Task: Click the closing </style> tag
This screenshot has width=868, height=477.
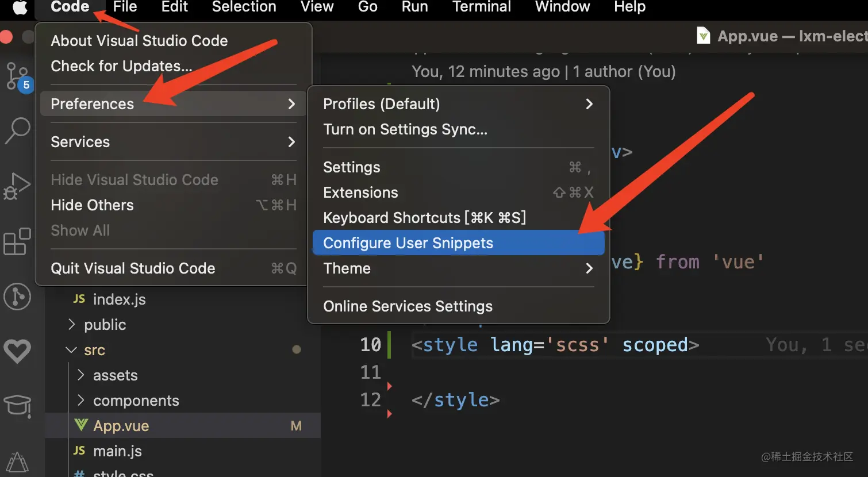Action: [x=456, y=400]
